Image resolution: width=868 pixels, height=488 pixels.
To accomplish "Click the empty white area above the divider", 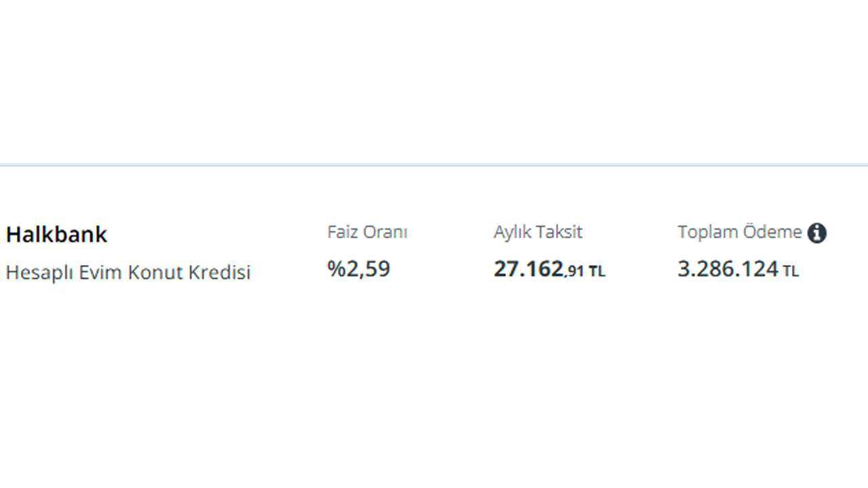I will (434, 81).
